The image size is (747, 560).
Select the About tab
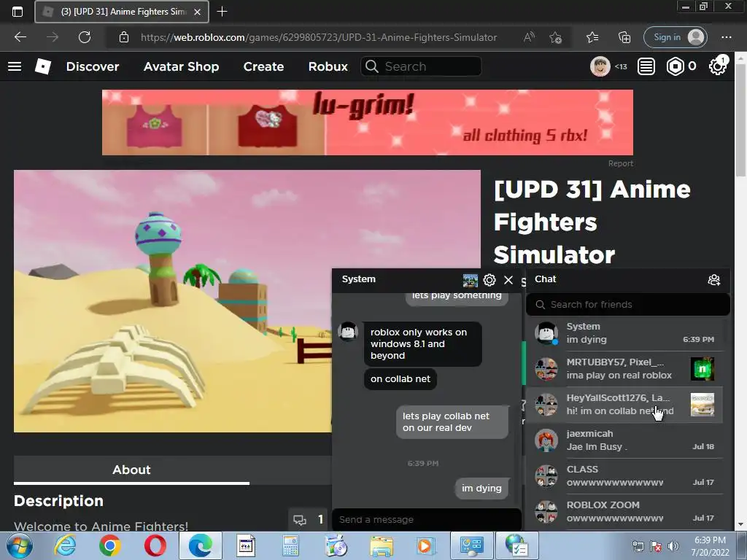pos(131,470)
